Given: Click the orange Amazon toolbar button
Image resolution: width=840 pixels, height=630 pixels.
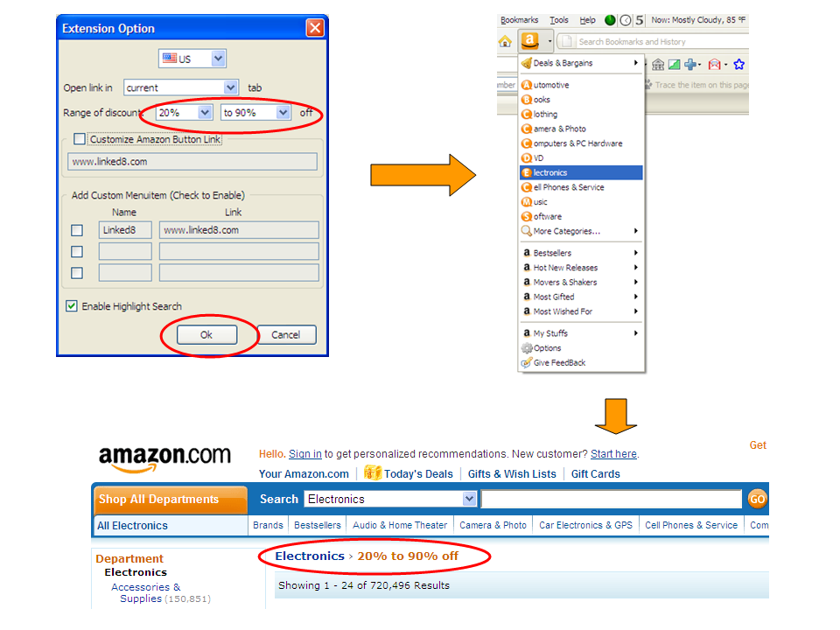Looking at the screenshot, I should click(x=530, y=41).
